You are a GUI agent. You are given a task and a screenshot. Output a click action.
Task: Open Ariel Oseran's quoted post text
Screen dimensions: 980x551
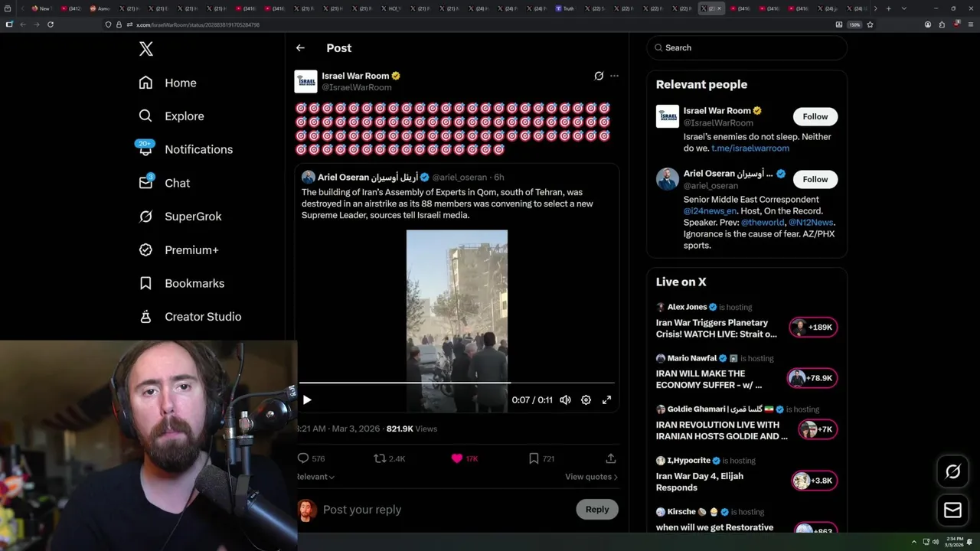click(x=447, y=204)
